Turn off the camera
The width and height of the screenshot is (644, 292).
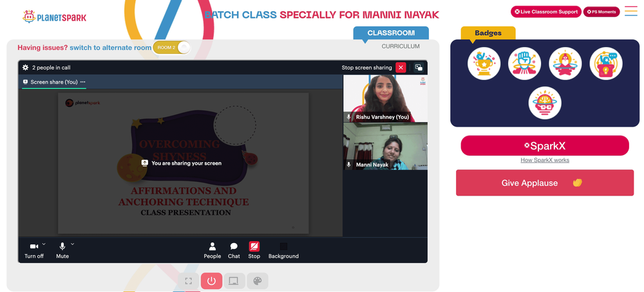34,251
